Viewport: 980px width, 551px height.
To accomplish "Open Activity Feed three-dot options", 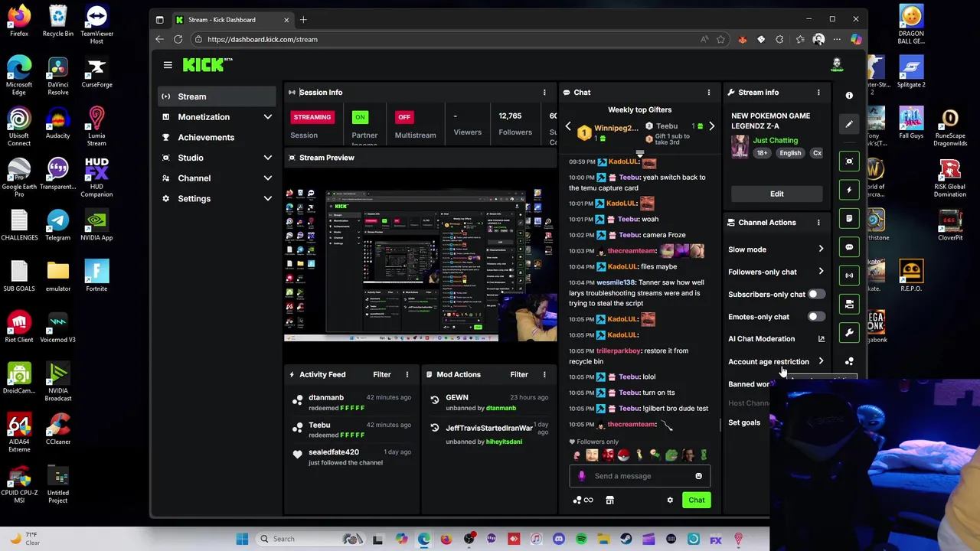I will (x=407, y=375).
